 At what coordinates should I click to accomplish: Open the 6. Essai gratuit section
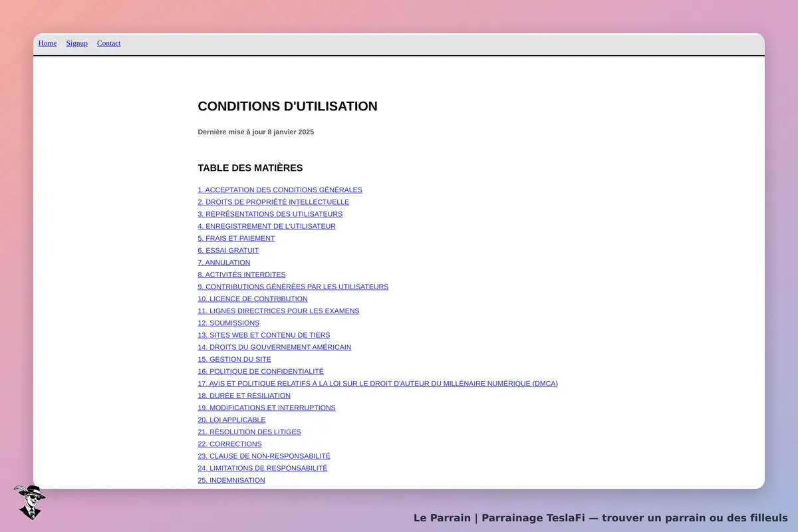point(228,251)
